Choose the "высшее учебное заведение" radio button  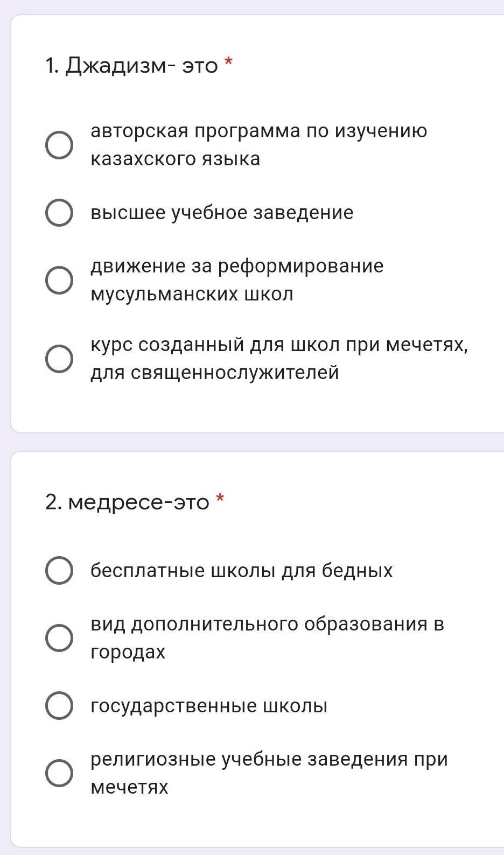tap(59, 213)
